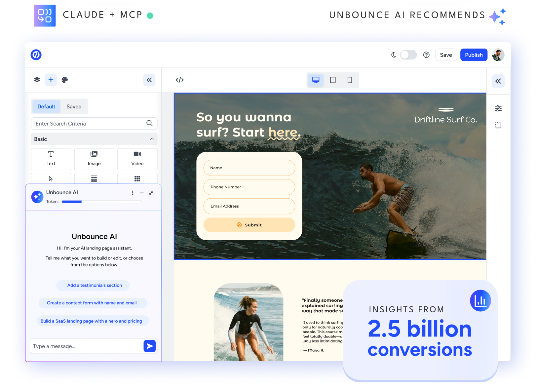536x392 pixels.
Task: Click the dashed selection box icon
Action: [498, 125]
